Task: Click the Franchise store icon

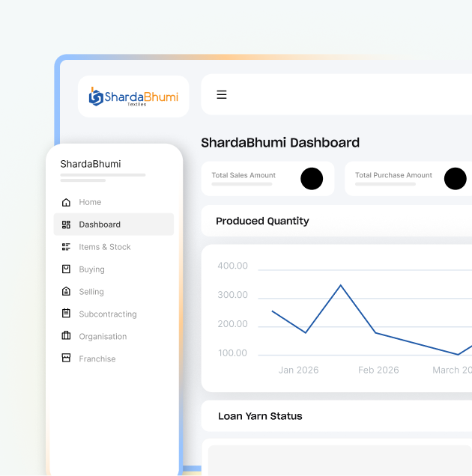Action: point(66,358)
